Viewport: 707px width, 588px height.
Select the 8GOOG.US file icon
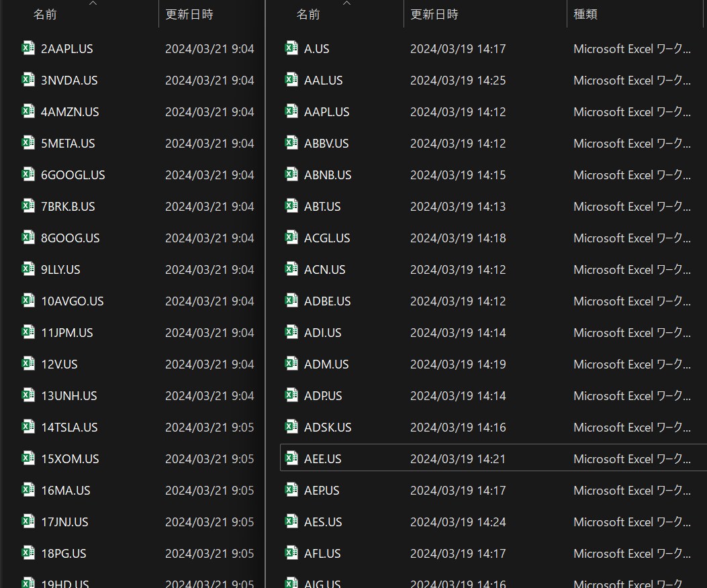tap(28, 237)
